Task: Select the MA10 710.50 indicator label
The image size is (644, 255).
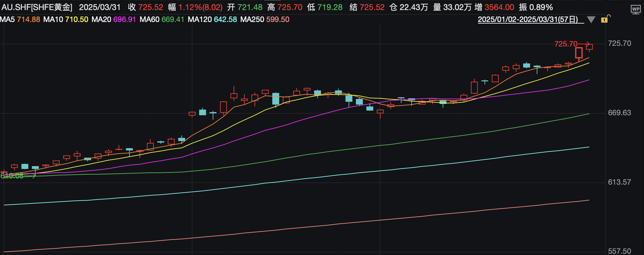Action: pyautogui.click(x=66, y=19)
